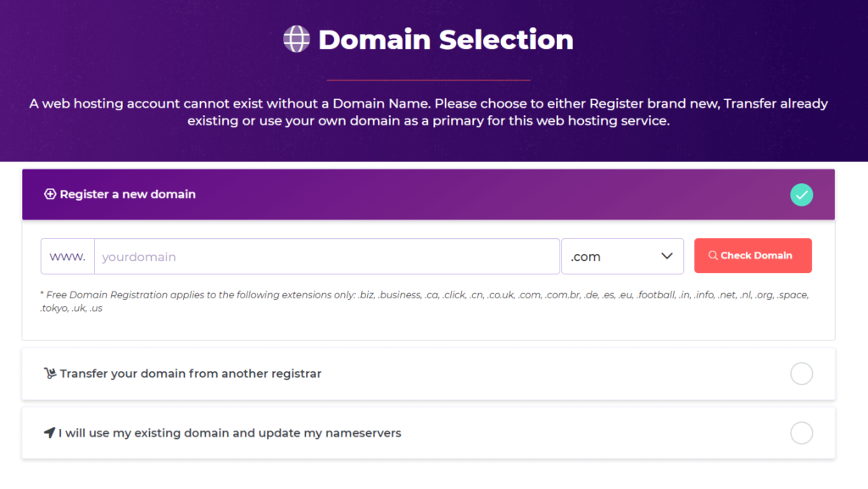Click the cursor icon beside the nameservers option
The image size is (868, 489).
click(49, 432)
